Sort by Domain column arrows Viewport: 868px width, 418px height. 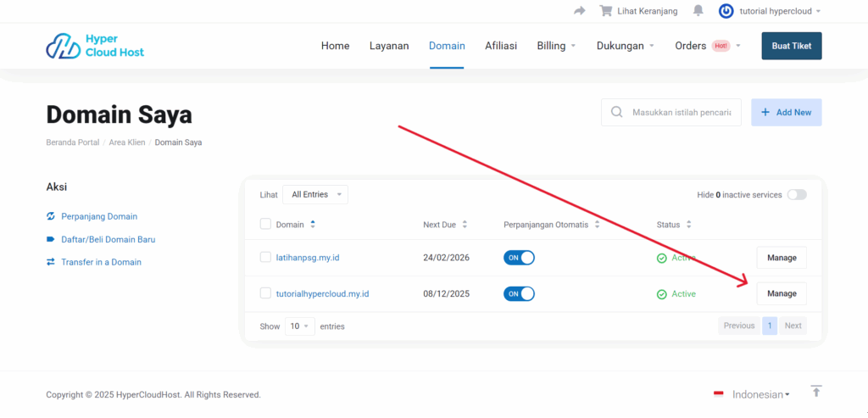click(x=313, y=225)
